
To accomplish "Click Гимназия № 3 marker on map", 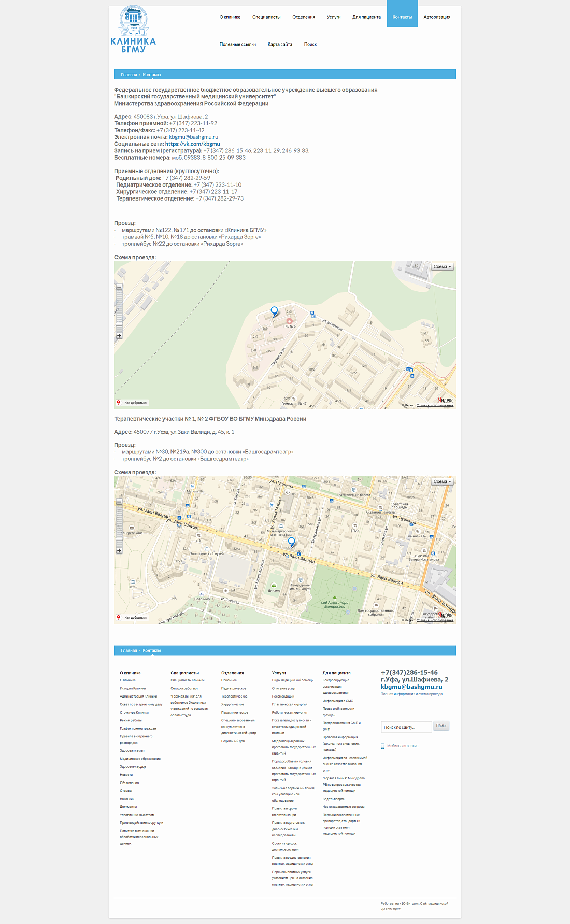I will point(417,531).
